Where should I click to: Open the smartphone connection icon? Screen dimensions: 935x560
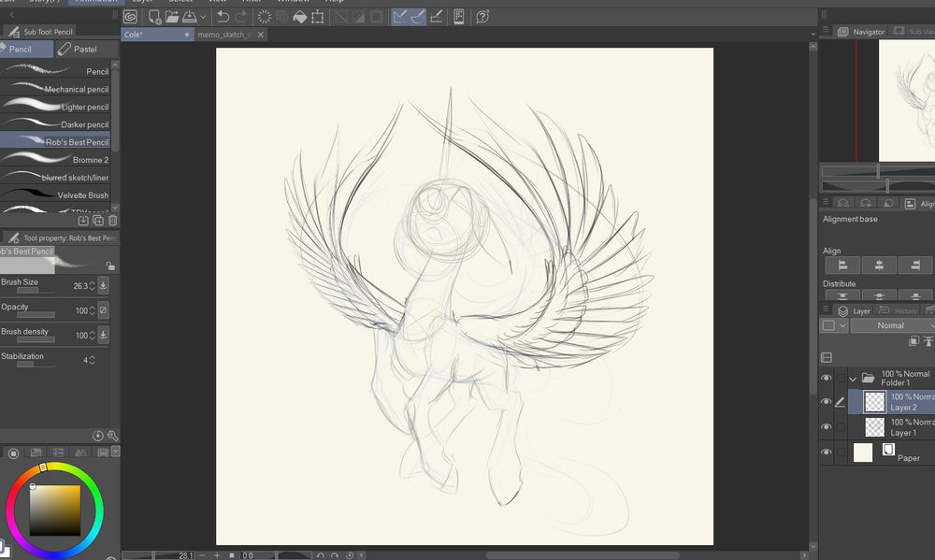click(458, 17)
